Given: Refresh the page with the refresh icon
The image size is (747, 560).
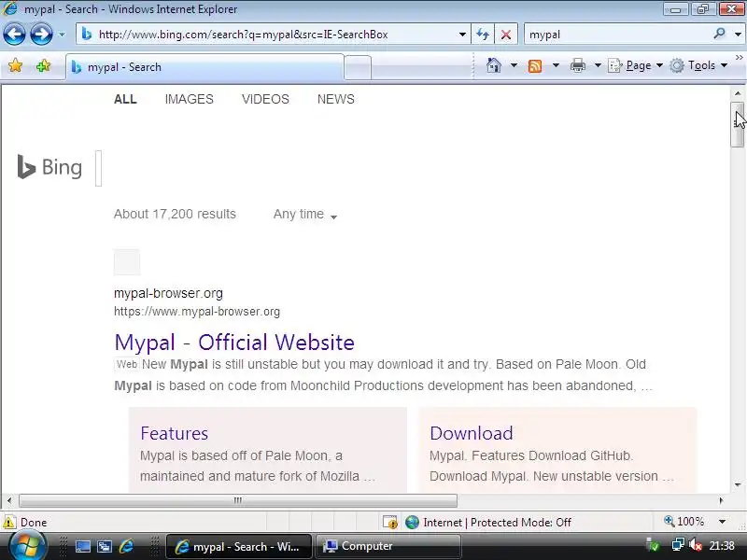Looking at the screenshot, I should (483, 35).
